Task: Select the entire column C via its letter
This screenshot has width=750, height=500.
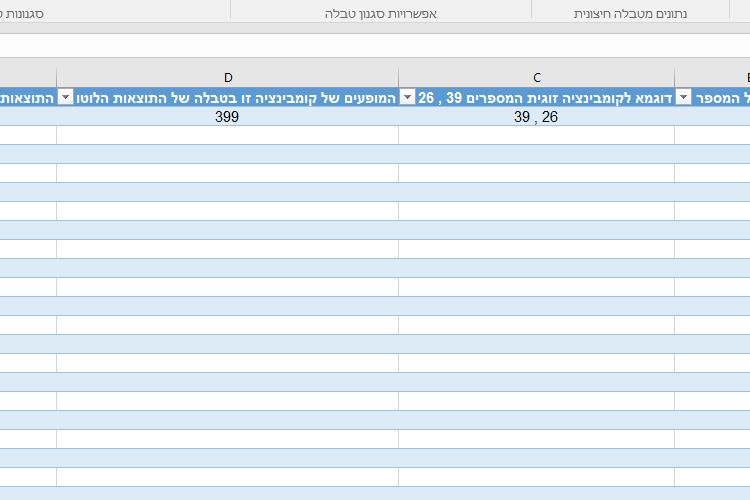Action: pyautogui.click(x=536, y=78)
